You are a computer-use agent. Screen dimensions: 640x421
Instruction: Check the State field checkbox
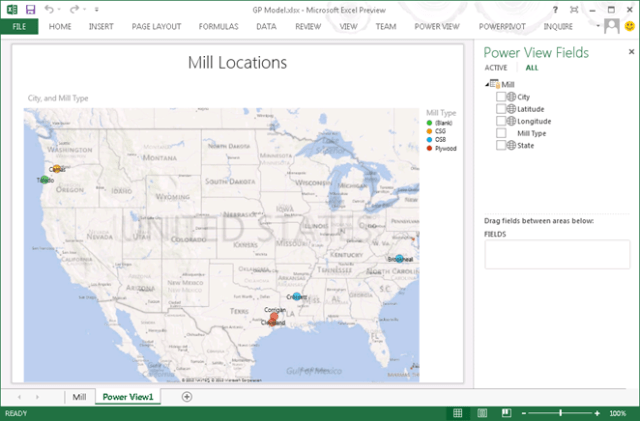coord(501,145)
